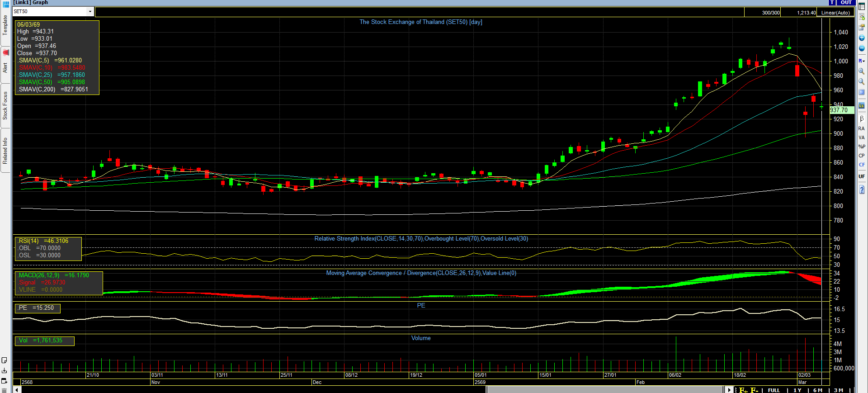Click the 06/03/69 date in legend box
Screen dimensions: 868x393
pos(28,24)
